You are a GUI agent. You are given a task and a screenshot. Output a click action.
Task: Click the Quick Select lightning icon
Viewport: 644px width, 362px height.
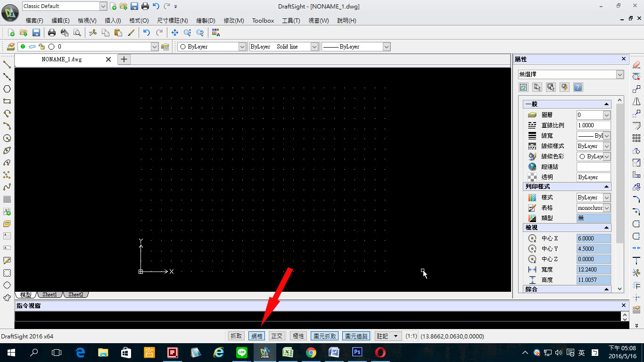point(564,87)
